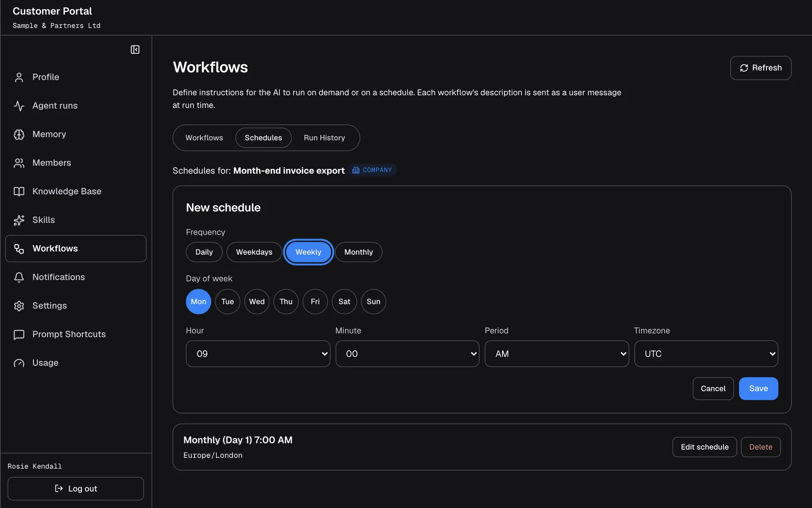
Task: Select Weekly frequency
Action: click(x=309, y=252)
